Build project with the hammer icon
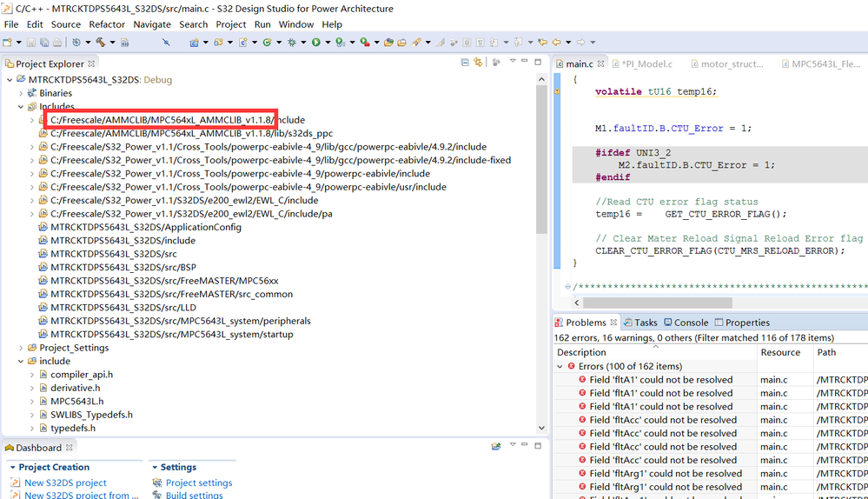 click(x=100, y=42)
